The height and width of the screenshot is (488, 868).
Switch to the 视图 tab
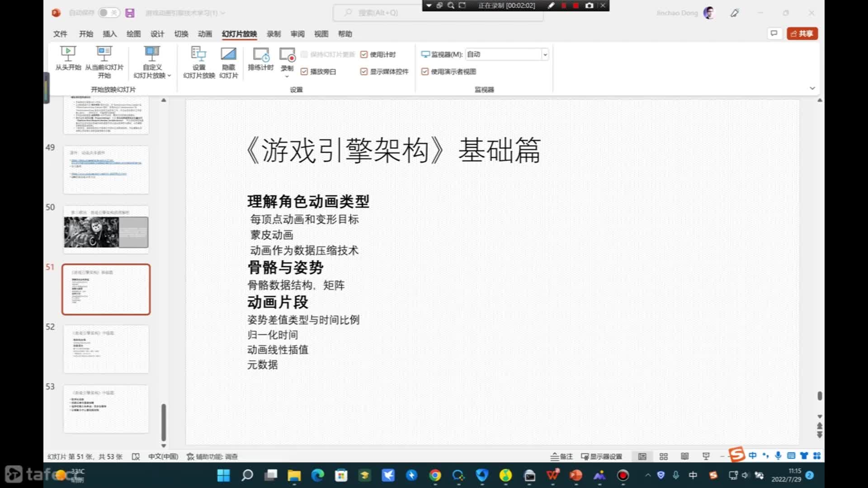tap(321, 34)
